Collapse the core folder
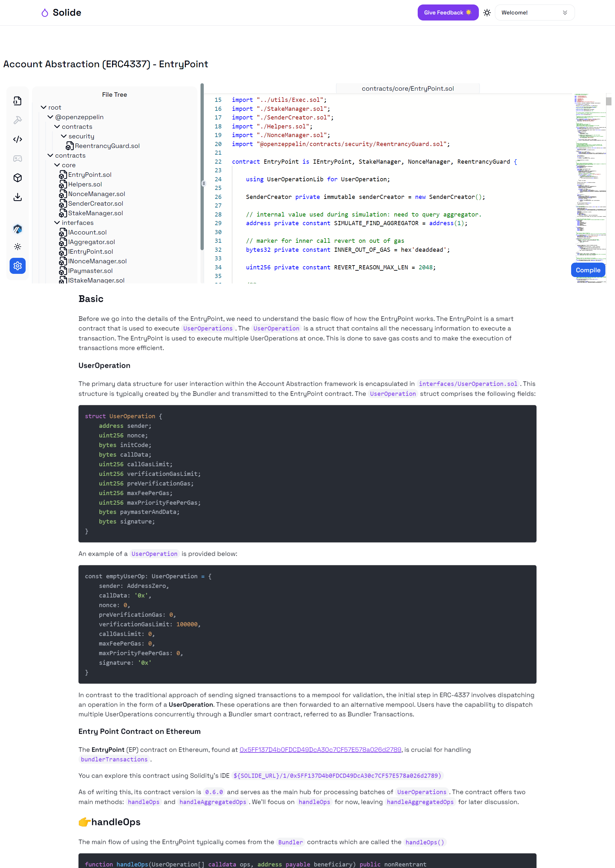 click(57, 165)
